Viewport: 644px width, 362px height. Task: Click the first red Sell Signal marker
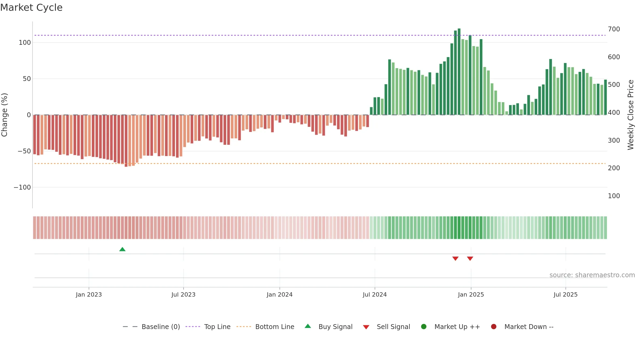455,258
